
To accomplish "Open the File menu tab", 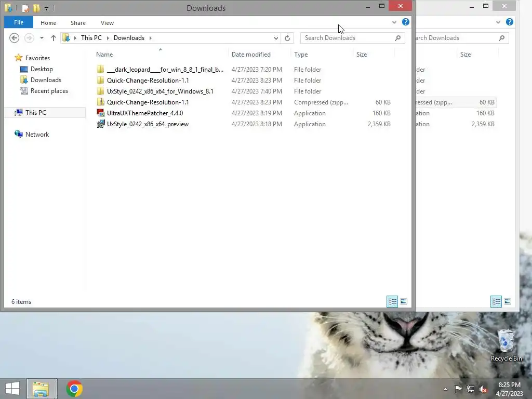I will click(x=19, y=22).
